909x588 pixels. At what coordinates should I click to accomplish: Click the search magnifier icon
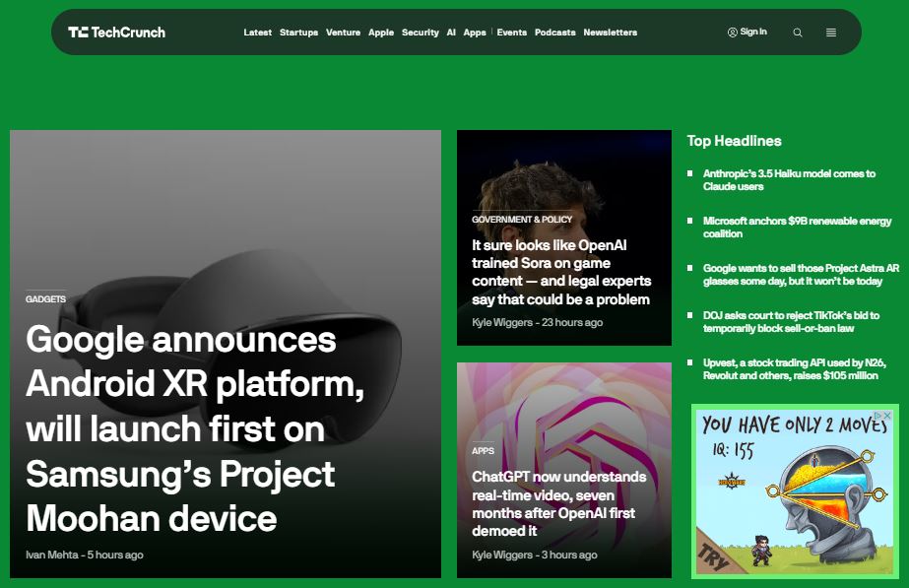[x=798, y=33]
